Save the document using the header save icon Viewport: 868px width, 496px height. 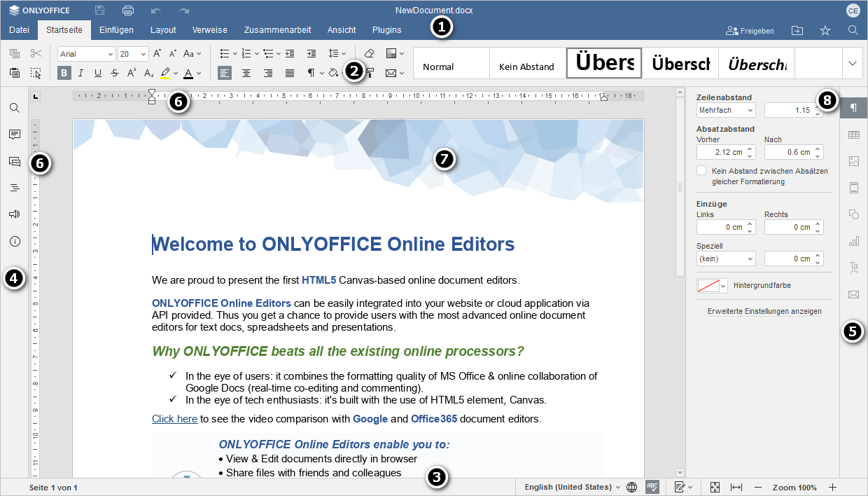[x=100, y=11]
